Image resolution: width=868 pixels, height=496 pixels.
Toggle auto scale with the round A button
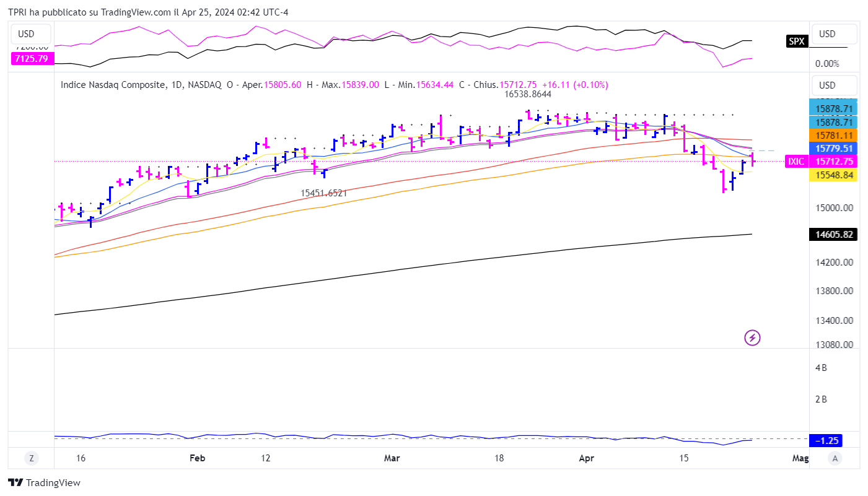(835, 458)
